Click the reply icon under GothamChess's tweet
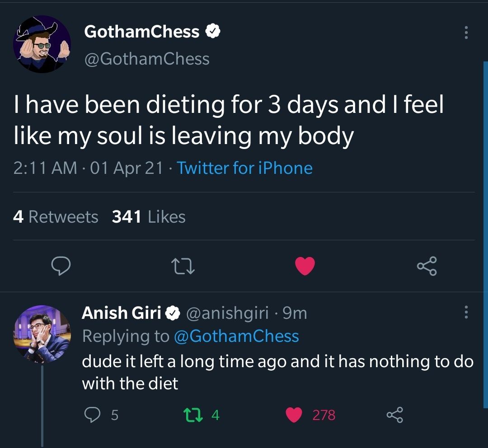 coord(61,266)
